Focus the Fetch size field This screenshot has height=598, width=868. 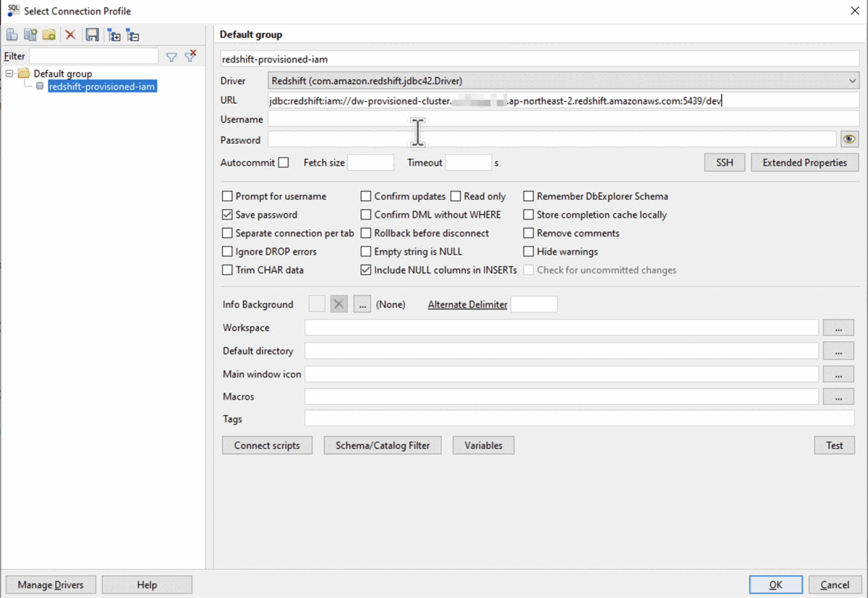point(370,163)
